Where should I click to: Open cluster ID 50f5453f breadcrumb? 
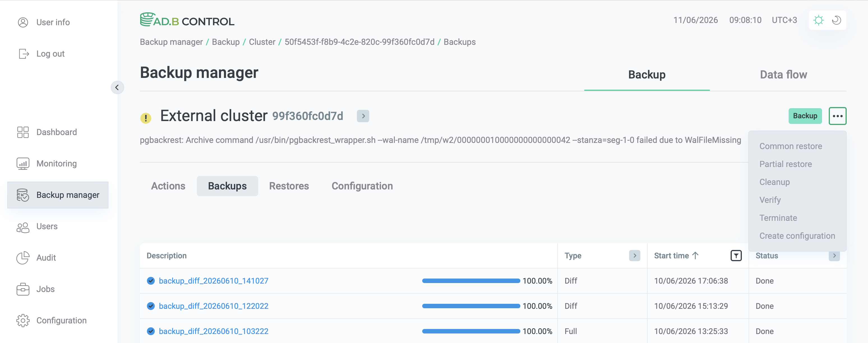point(359,42)
